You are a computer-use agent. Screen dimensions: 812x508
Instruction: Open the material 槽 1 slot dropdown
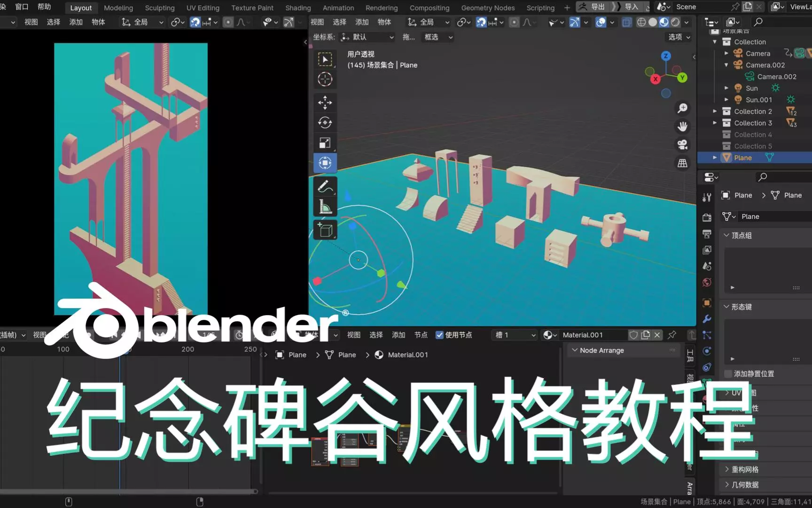515,335
